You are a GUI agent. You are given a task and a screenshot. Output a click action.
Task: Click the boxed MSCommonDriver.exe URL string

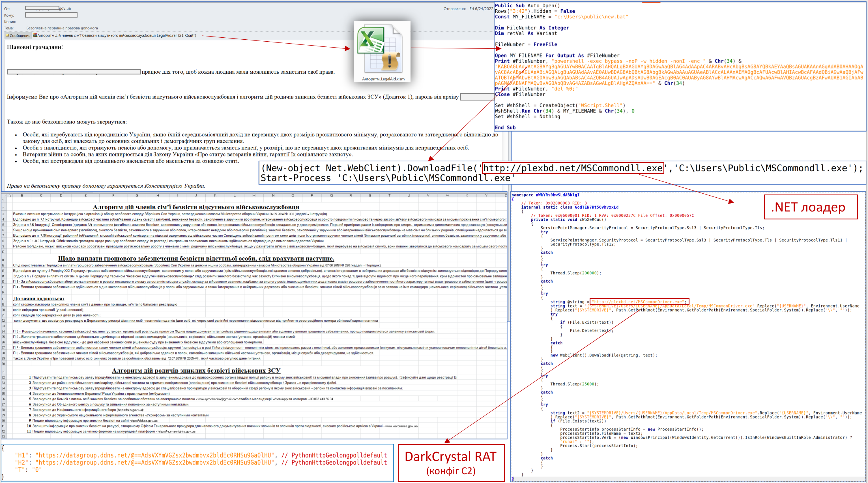pyautogui.click(x=639, y=302)
